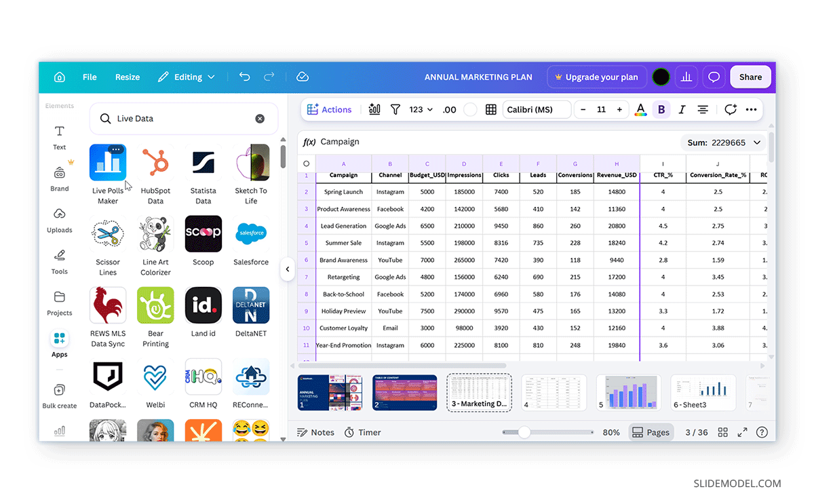
Task: Open the File menu
Action: (x=90, y=77)
